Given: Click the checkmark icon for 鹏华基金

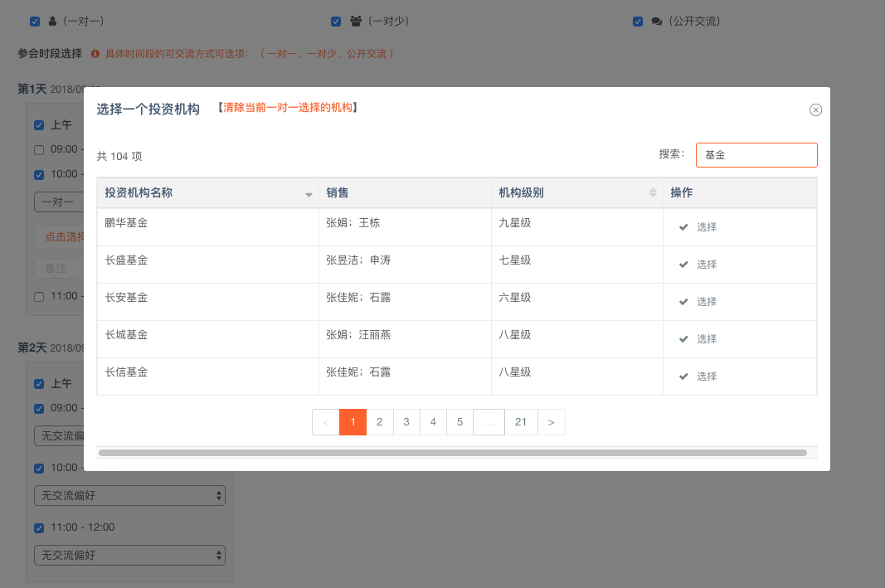Looking at the screenshot, I should [x=683, y=227].
